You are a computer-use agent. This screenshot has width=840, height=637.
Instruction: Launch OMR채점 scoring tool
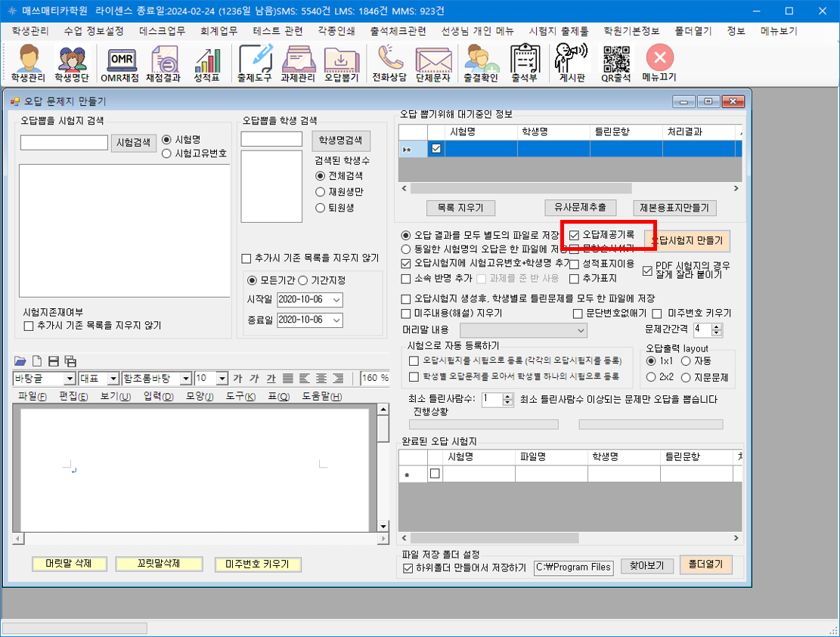pyautogui.click(x=120, y=63)
